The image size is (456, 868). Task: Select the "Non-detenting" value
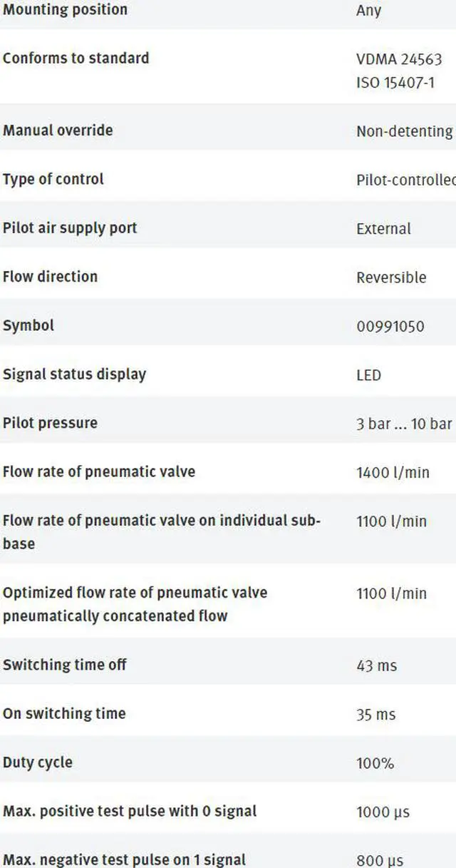(x=404, y=131)
